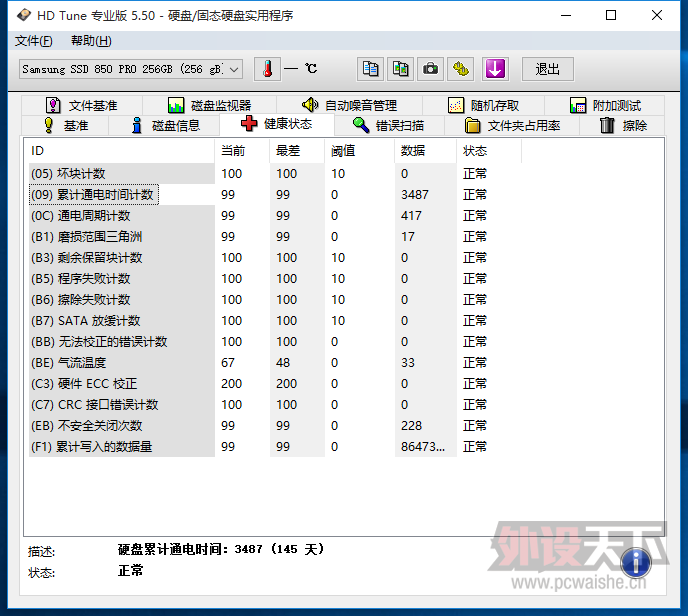Click the purple download arrow icon
The height and width of the screenshot is (616, 688).
pyautogui.click(x=495, y=69)
